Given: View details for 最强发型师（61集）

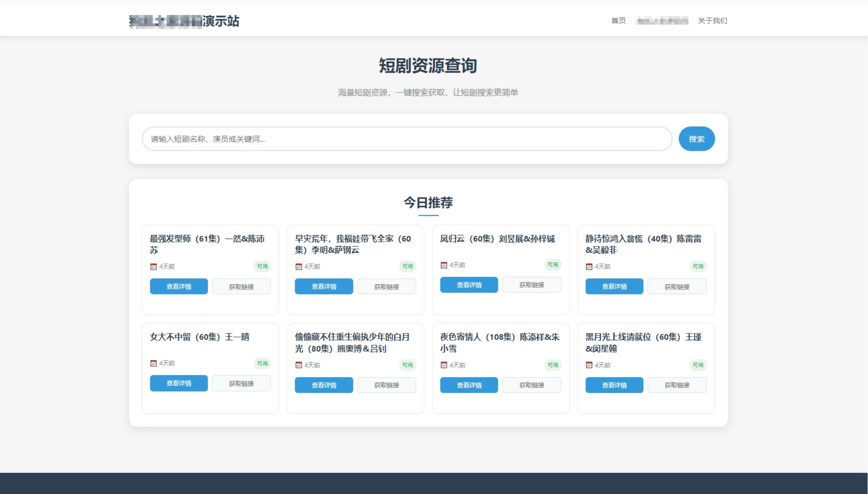Looking at the screenshot, I should click(x=179, y=287).
